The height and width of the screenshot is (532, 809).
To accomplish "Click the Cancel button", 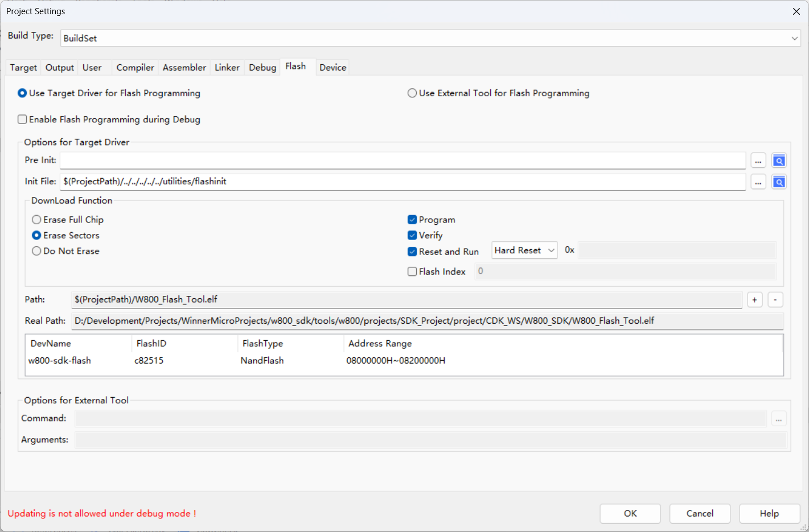I will point(700,513).
